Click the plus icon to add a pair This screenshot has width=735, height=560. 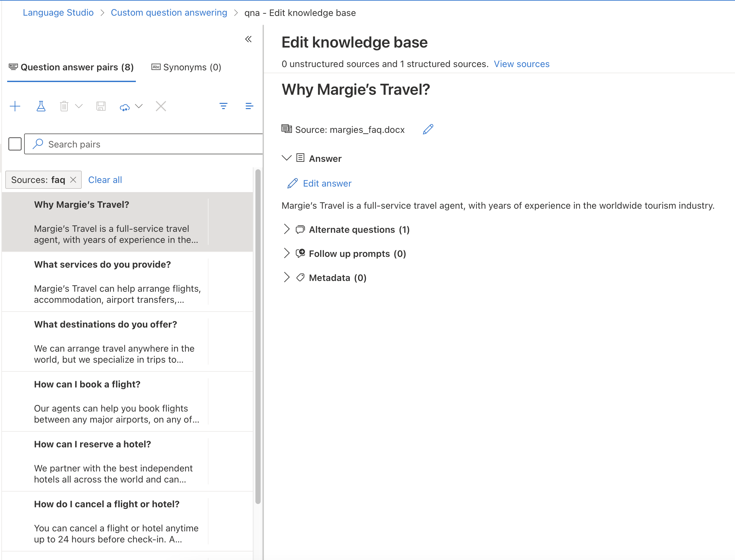click(x=15, y=106)
